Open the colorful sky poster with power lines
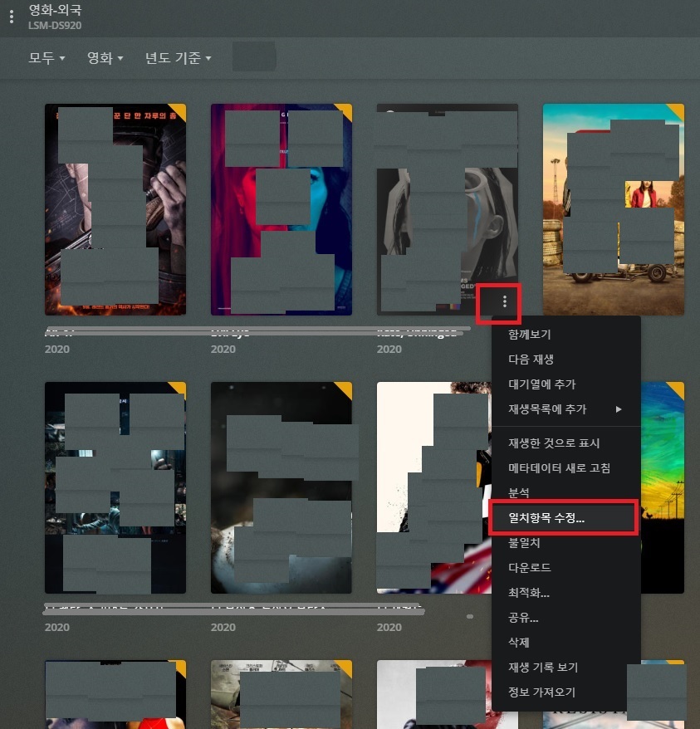 663,487
